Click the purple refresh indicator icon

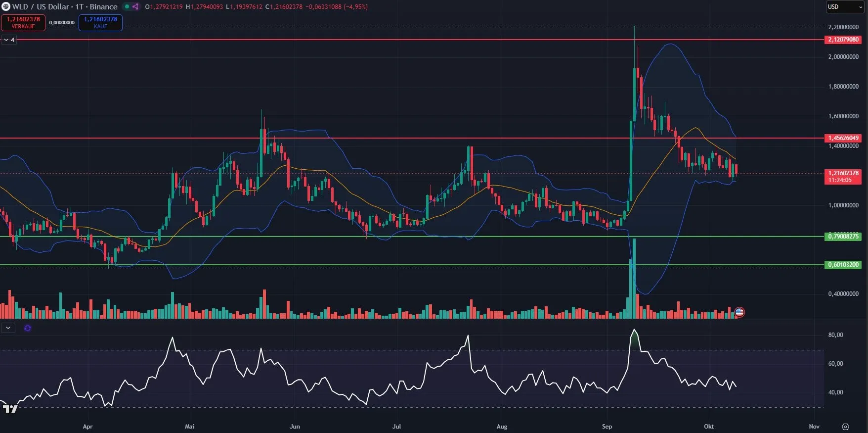(x=28, y=328)
